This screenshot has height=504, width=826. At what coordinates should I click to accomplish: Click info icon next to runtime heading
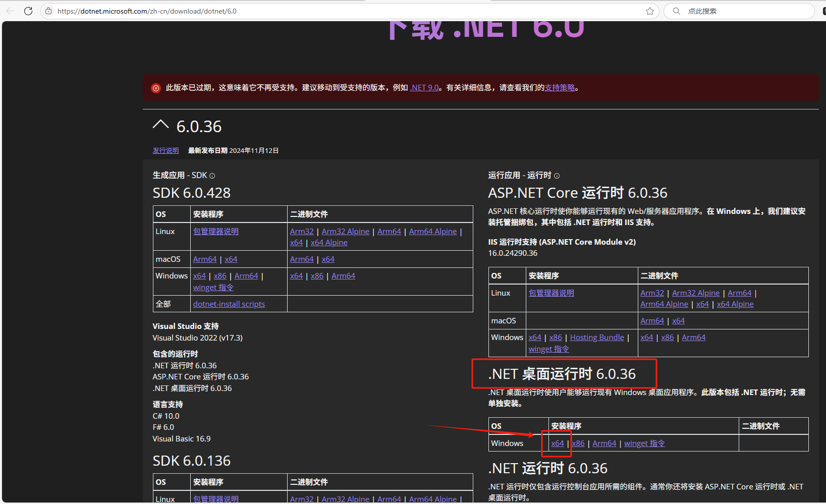pyautogui.click(x=557, y=176)
